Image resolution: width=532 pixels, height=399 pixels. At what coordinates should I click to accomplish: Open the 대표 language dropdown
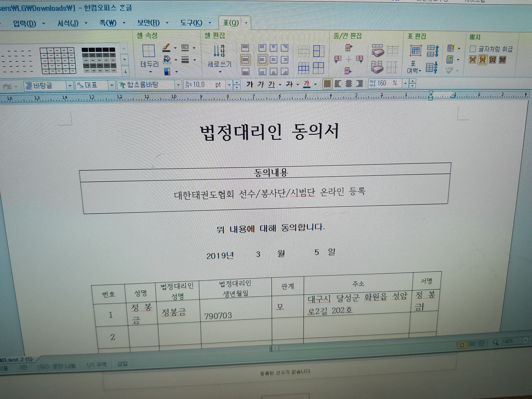(x=112, y=85)
